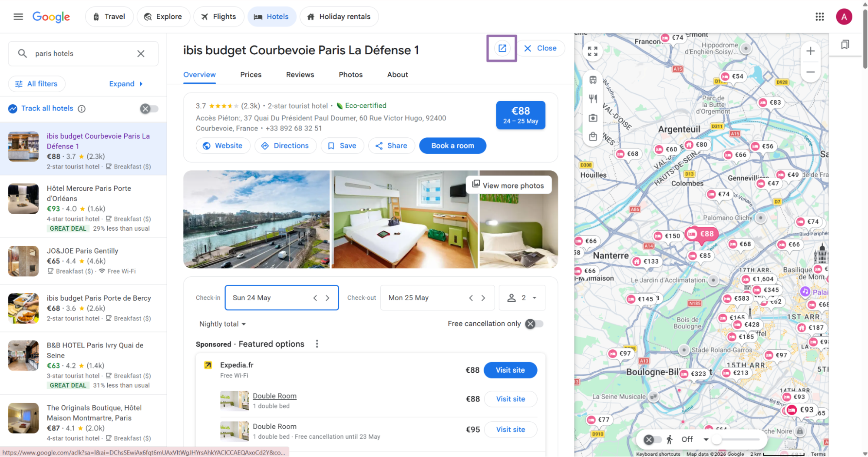This screenshot has width=868, height=457.
Task: Select Hôtel Mercure Paris Porte d'Orléans result
Action: 83,208
